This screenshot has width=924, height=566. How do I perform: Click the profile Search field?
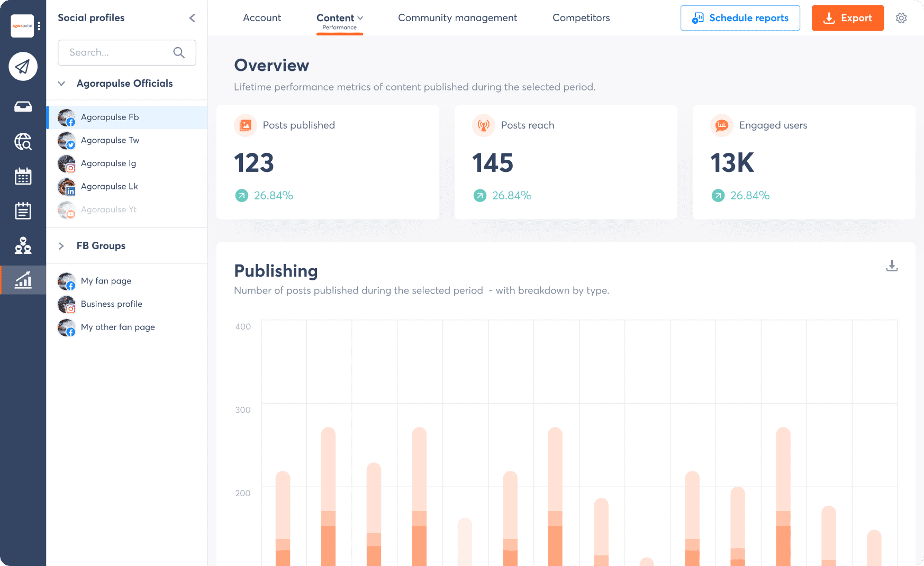(119, 52)
